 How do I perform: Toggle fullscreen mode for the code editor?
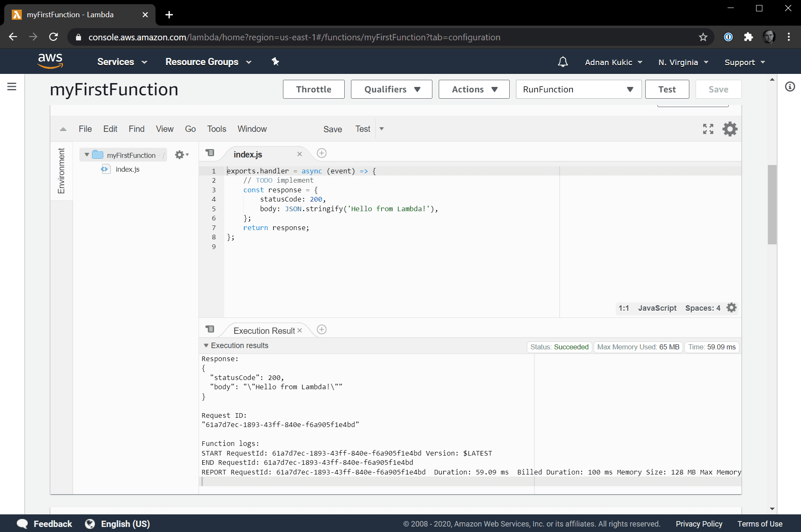coord(708,129)
